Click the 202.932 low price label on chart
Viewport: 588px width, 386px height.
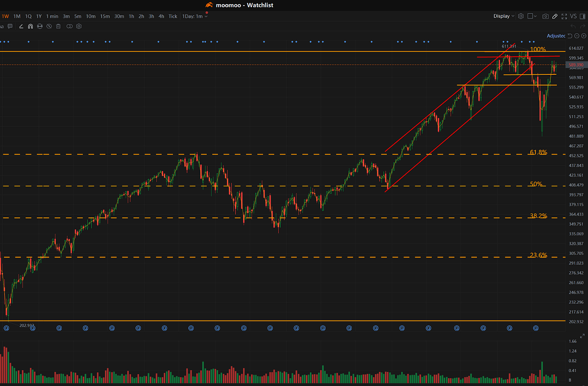coord(27,325)
